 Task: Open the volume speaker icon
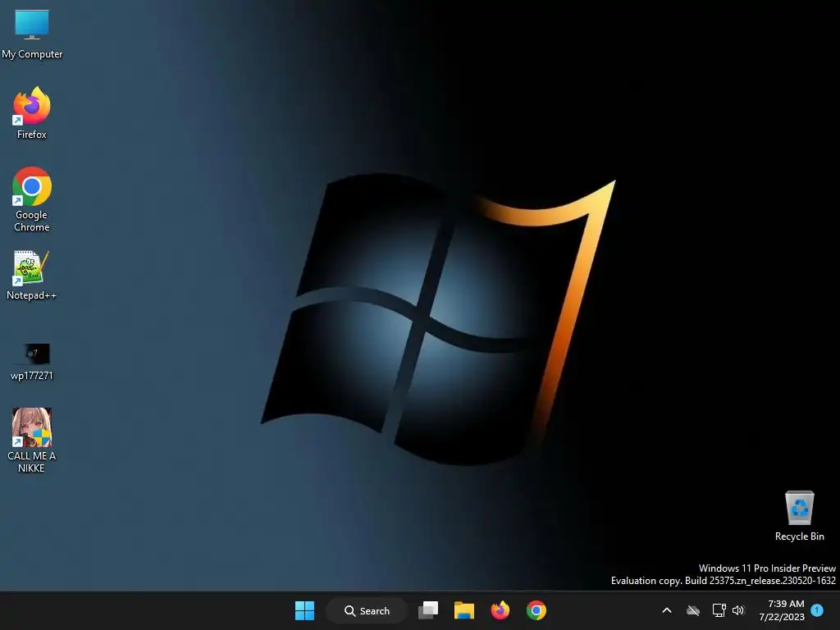pos(739,610)
